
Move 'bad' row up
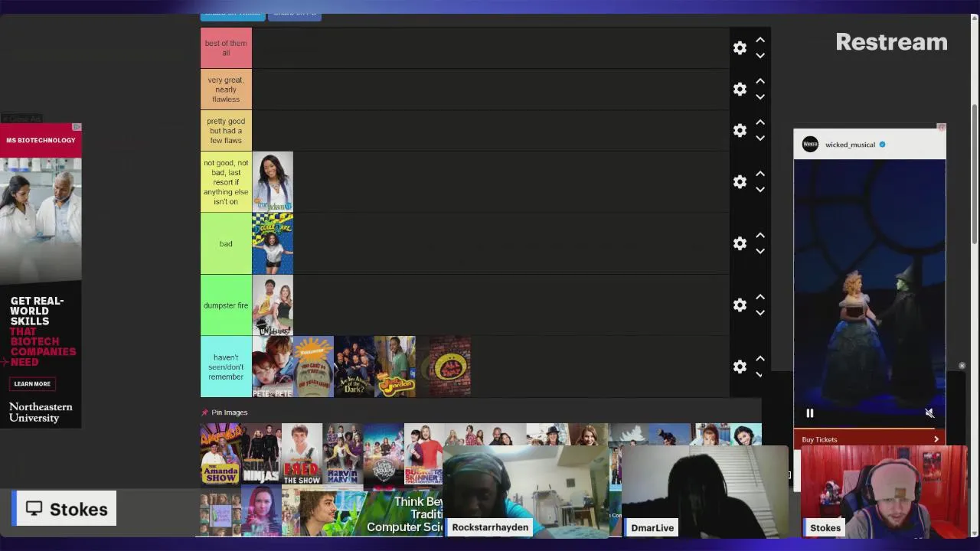[x=760, y=235]
